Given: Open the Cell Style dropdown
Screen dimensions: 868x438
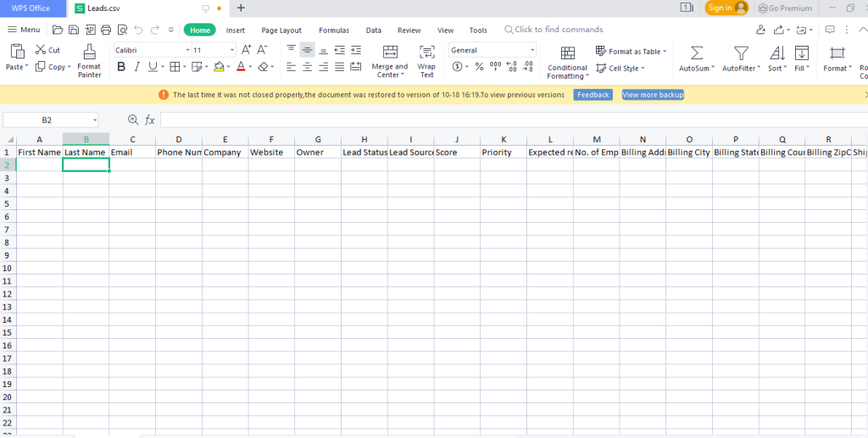Looking at the screenshot, I should (643, 69).
